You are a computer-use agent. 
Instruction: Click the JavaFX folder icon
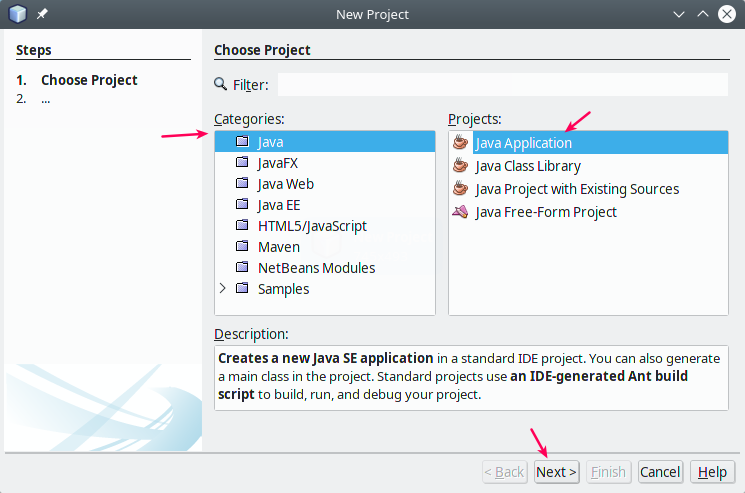[242, 162]
